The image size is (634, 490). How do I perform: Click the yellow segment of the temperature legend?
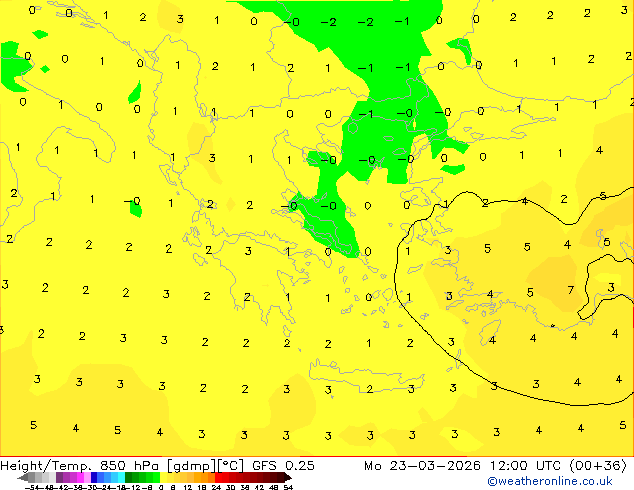(163, 478)
